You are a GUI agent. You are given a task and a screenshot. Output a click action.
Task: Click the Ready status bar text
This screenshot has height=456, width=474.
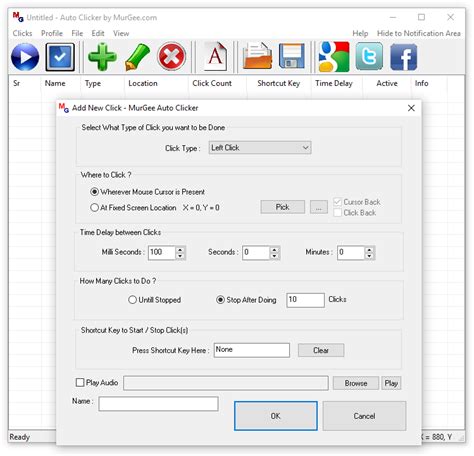coord(19,437)
